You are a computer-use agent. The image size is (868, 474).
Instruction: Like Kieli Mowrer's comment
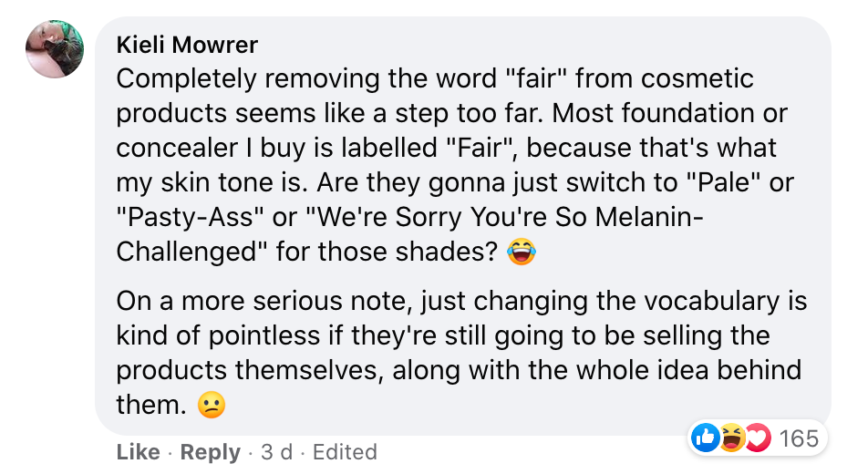[138, 452]
